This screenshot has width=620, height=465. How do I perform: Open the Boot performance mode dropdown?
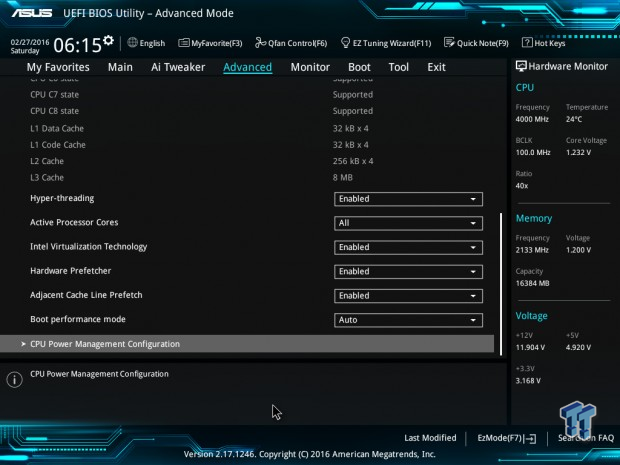point(408,320)
